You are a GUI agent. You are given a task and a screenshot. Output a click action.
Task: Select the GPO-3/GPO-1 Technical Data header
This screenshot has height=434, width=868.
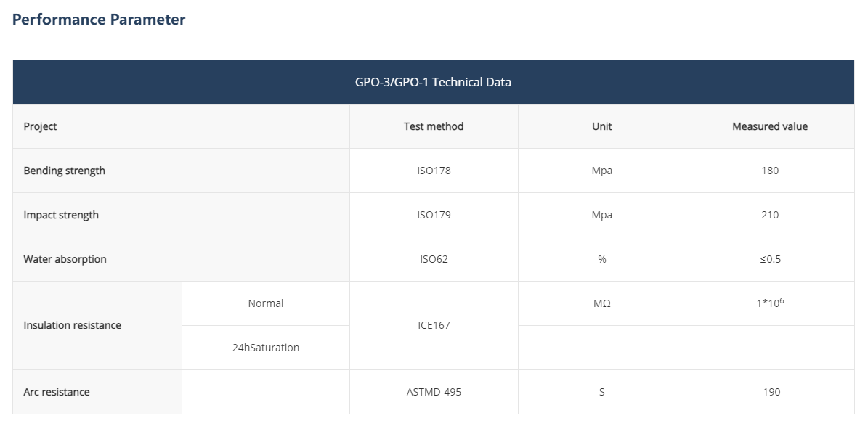coord(433,82)
